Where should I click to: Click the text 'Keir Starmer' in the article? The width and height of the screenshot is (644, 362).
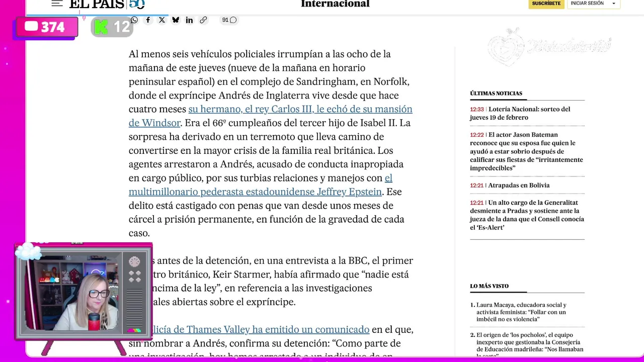242,275
